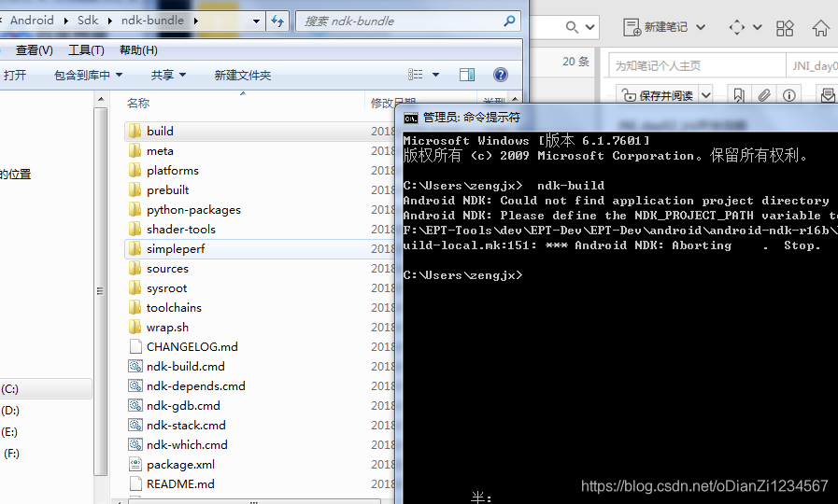The height and width of the screenshot is (504, 838).
Task: Click the note app search icon
Action: pos(572,27)
